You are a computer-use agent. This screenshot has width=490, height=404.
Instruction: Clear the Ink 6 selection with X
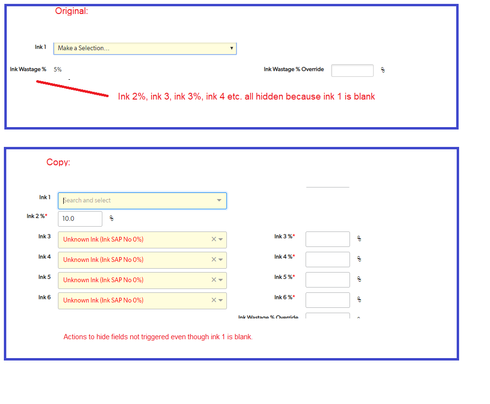pos(214,300)
